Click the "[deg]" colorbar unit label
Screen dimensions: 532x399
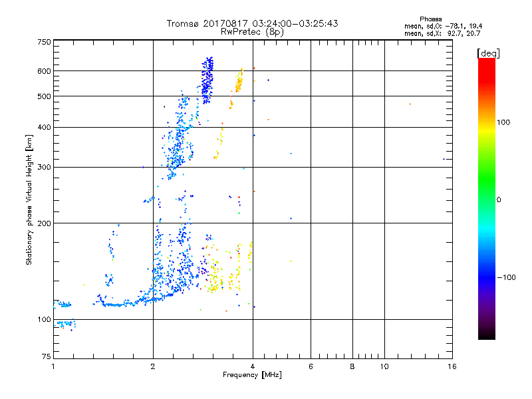488,53
